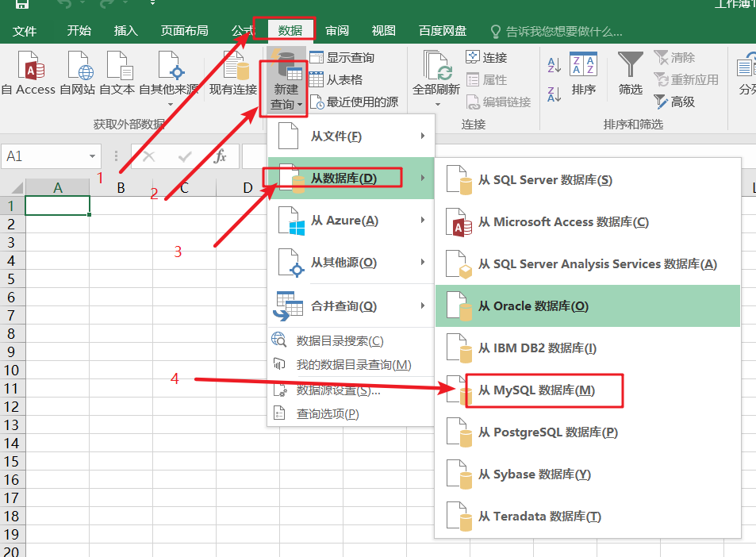Click the Connections (连接) button
The image size is (756, 557).
click(486, 57)
